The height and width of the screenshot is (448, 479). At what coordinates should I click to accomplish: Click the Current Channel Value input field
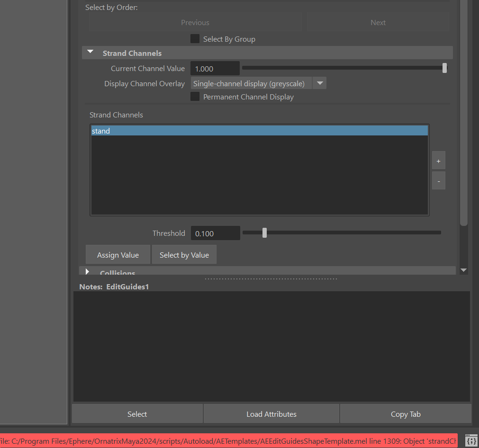pos(215,69)
